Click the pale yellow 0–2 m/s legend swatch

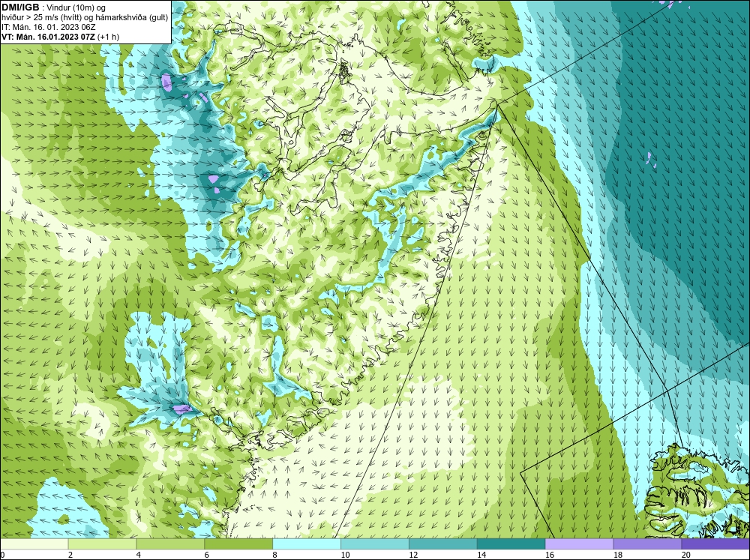pyautogui.click(x=34, y=544)
